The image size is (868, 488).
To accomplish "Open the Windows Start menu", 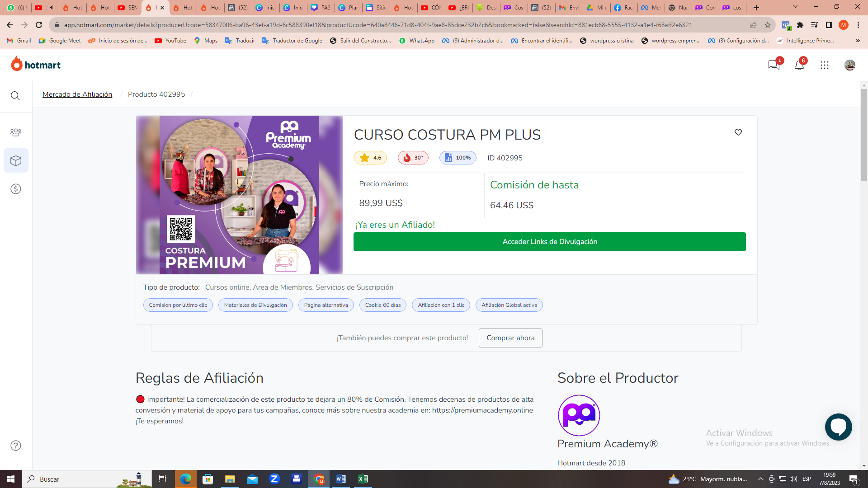I will point(11,479).
